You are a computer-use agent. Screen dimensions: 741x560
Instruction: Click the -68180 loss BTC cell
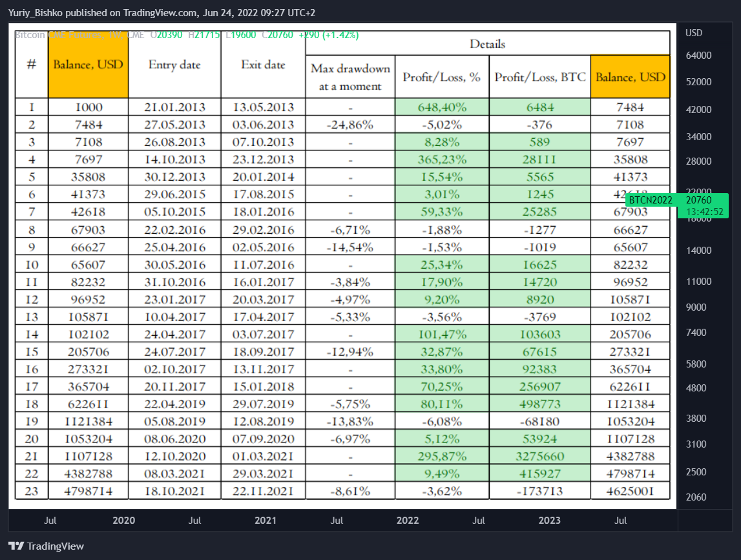coord(539,422)
